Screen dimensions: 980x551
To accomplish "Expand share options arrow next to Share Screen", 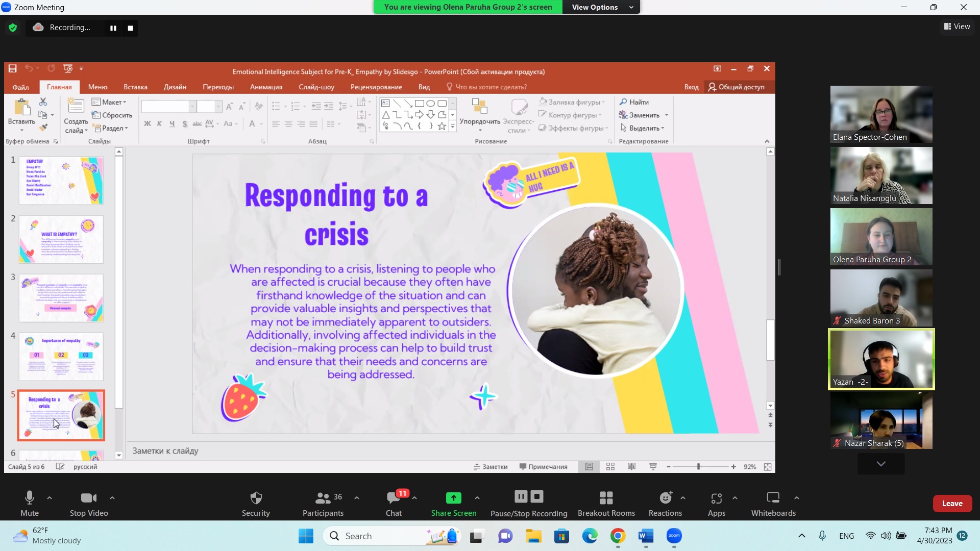I will [x=477, y=497].
